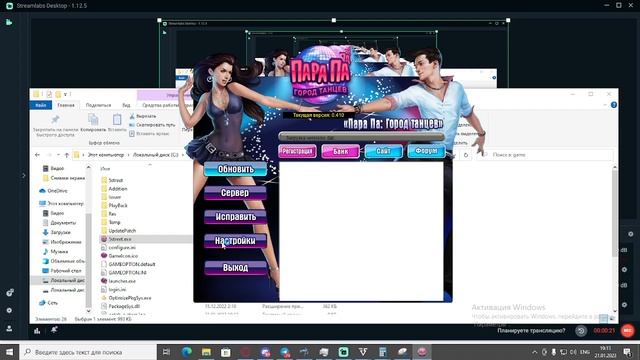Click Этот компьютер in the address breadcrumb

[x=106, y=155]
